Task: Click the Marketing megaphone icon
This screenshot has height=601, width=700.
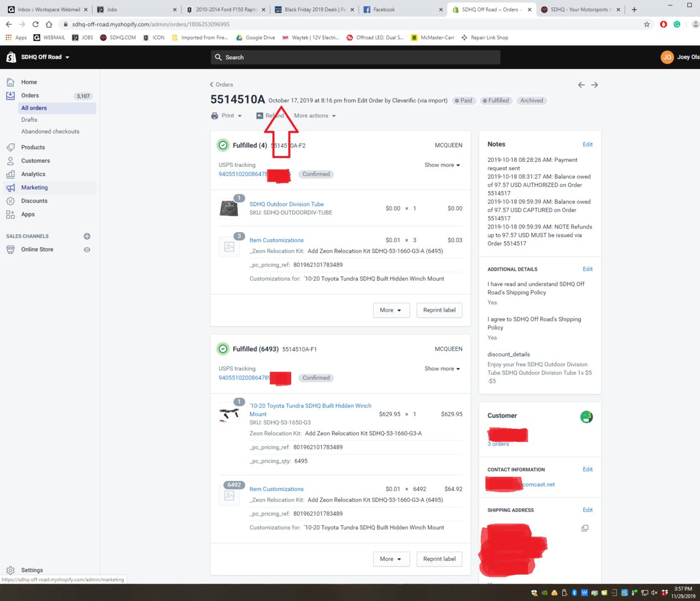Action: pyautogui.click(x=10, y=188)
